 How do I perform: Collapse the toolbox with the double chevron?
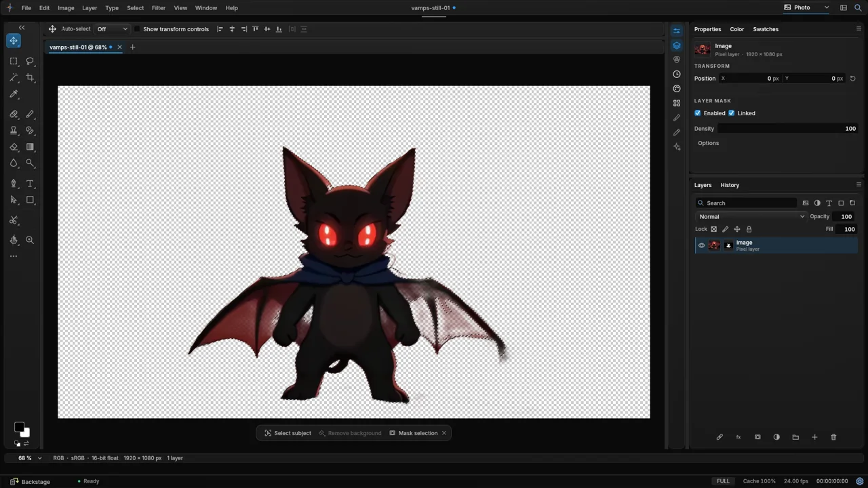(x=22, y=28)
